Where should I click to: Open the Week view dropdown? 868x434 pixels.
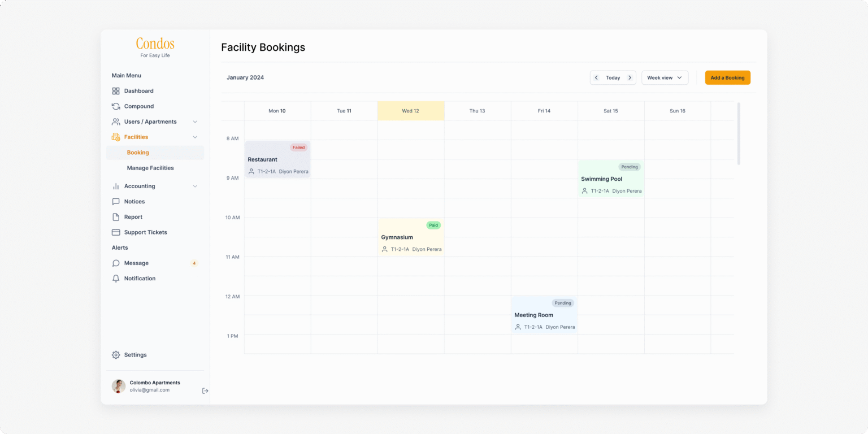tap(665, 78)
